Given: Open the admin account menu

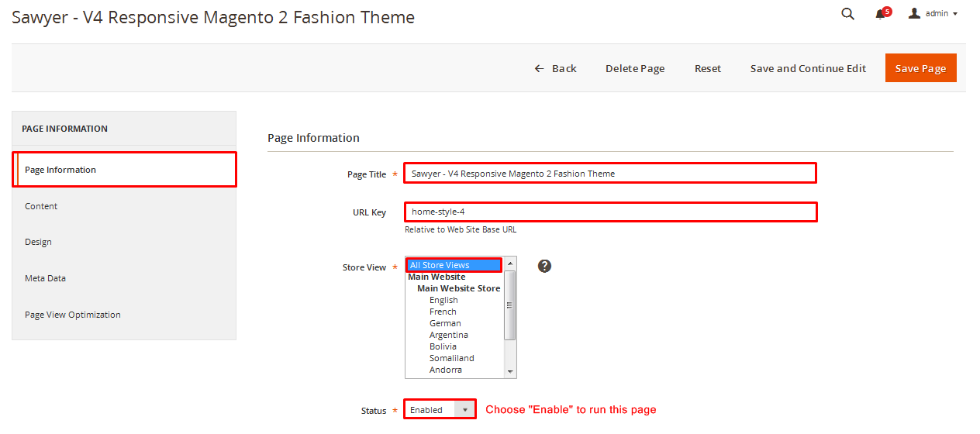Looking at the screenshot, I should coord(933,14).
